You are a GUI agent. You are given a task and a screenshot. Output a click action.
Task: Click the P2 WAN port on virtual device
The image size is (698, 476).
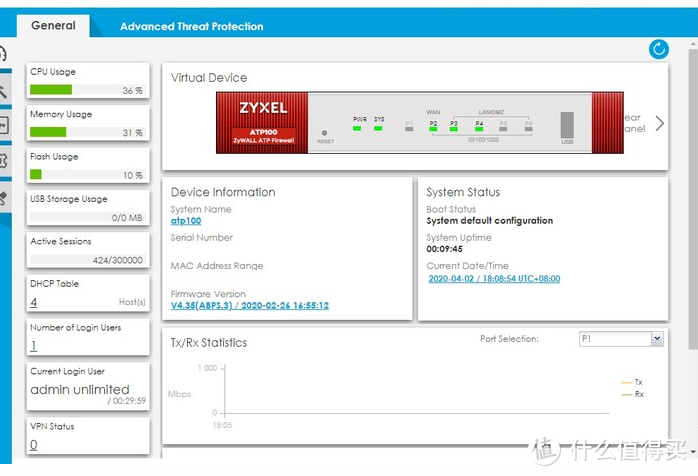coord(433,126)
